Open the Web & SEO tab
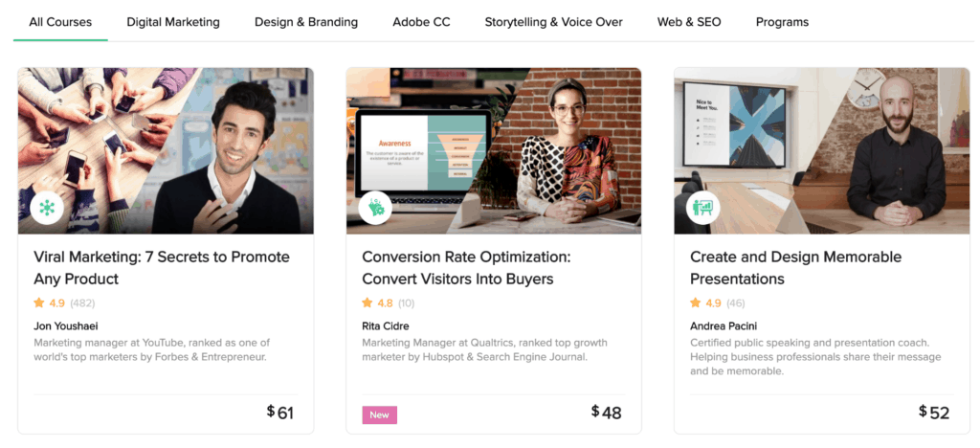 point(689,22)
